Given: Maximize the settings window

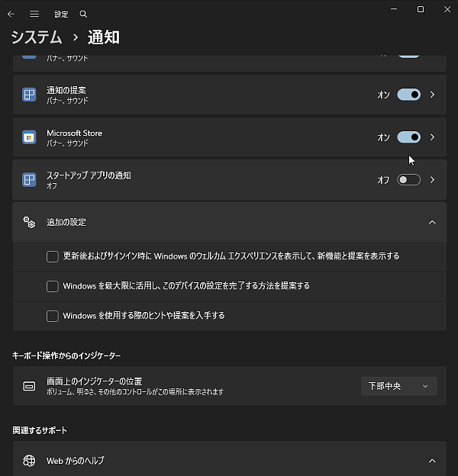Looking at the screenshot, I should 421,9.
